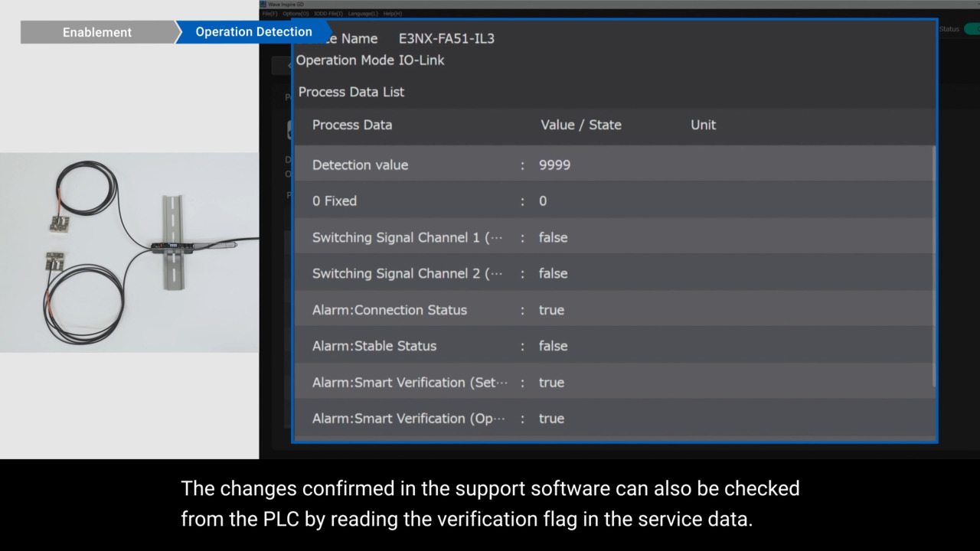Open the Help(H) menu

point(392,14)
